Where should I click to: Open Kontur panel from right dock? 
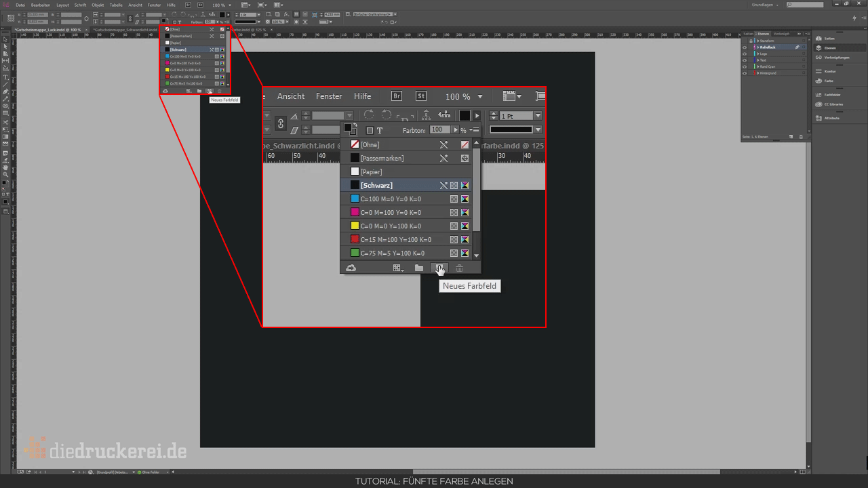[x=829, y=71]
